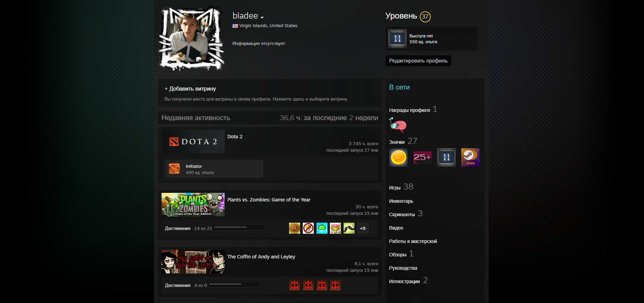Click Редактировать профиль button
Image resolution: width=644 pixels, height=303 pixels.
pyautogui.click(x=418, y=61)
